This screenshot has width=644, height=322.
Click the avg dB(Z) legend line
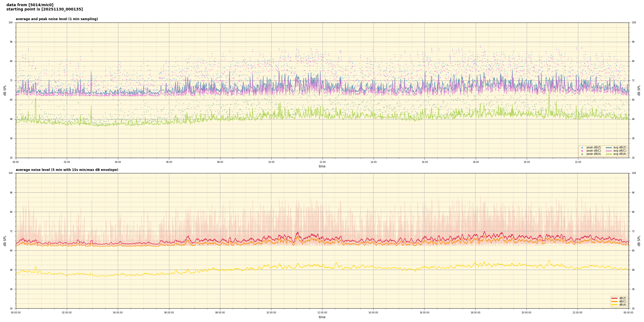tap(609, 148)
